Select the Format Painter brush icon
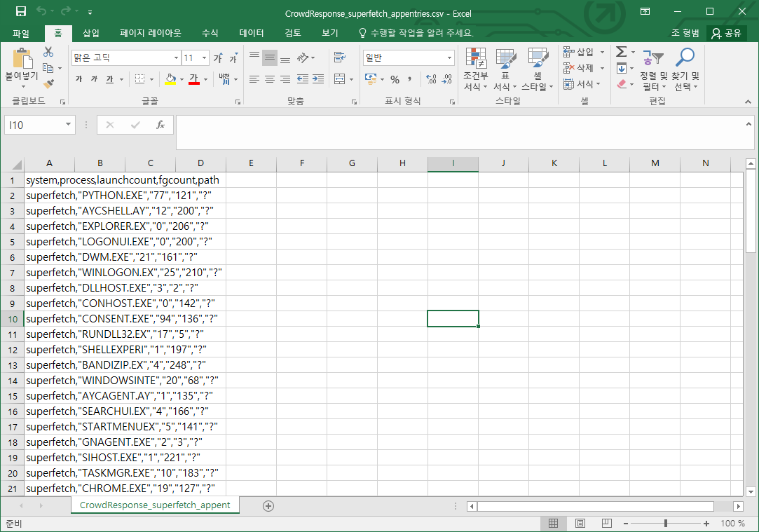The height and width of the screenshot is (532, 759). point(48,83)
